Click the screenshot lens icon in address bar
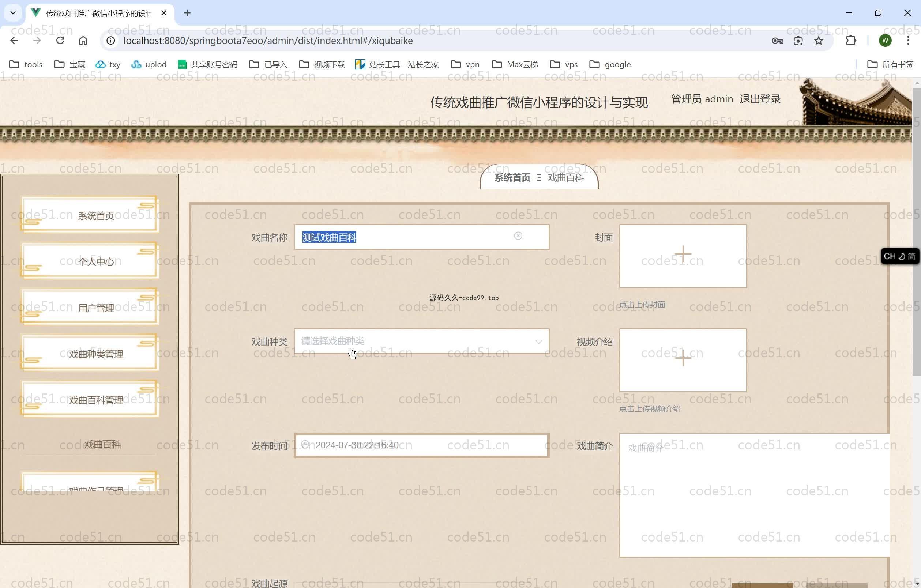Screen dimensions: 921x588 (x=798, y=41)
